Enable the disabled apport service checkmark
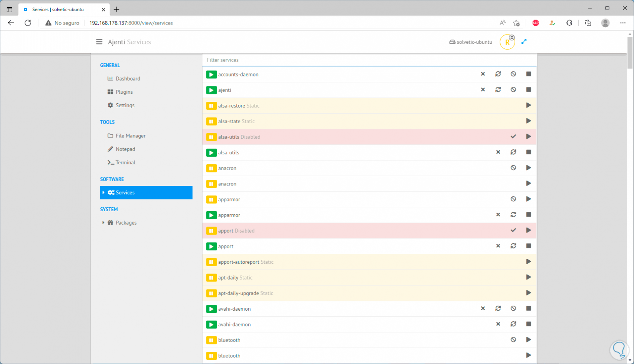 click(513, 230)
